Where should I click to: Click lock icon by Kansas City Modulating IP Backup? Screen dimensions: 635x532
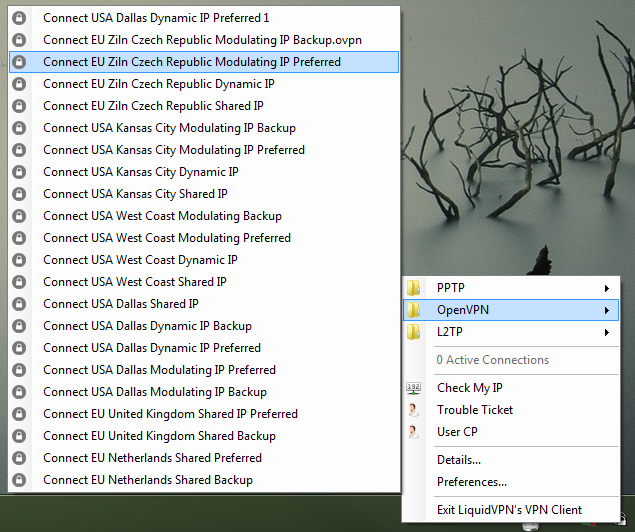tap(19, 128)
